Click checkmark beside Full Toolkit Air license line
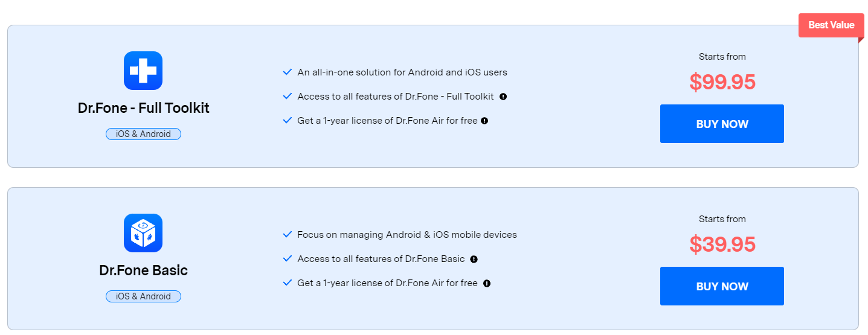 pyautogui.click(x=288, y=121)
